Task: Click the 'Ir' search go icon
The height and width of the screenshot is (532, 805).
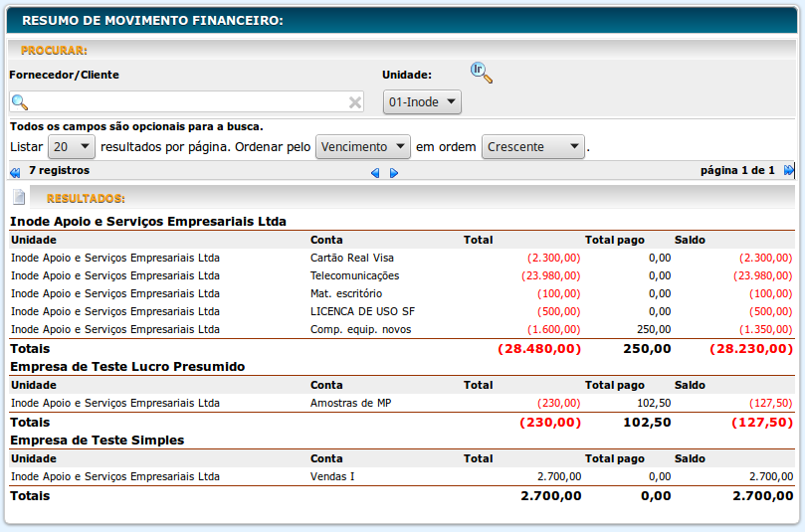Action: [482, 73]
